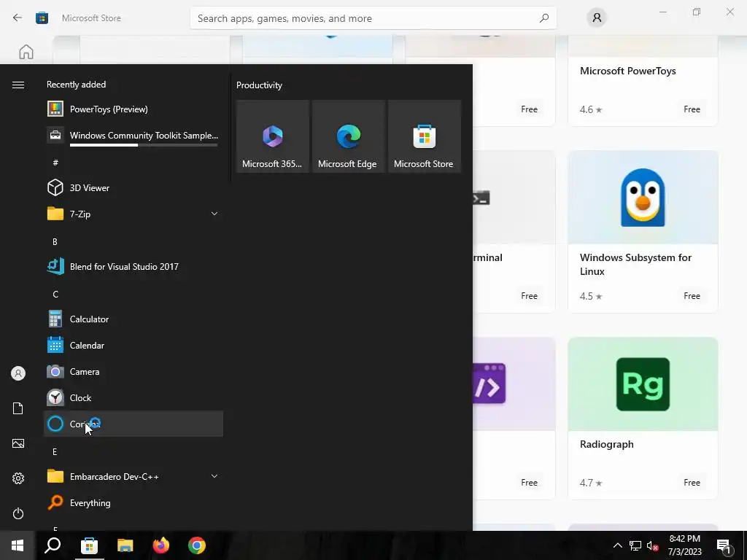The height and width of the screenshot is (560, 747).
Task: Click the Power icon in Start sidebar
Action: (x=18, y=513)
